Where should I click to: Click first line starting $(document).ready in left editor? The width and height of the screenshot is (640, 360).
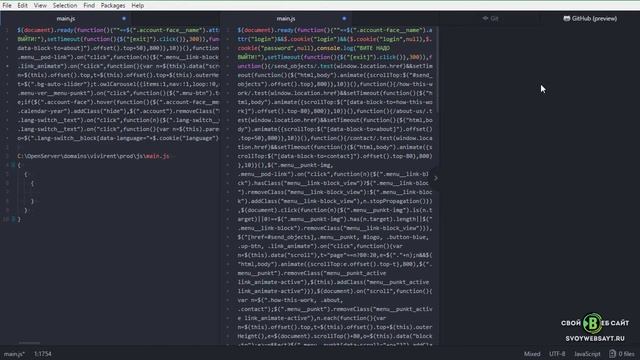(118, 30)
